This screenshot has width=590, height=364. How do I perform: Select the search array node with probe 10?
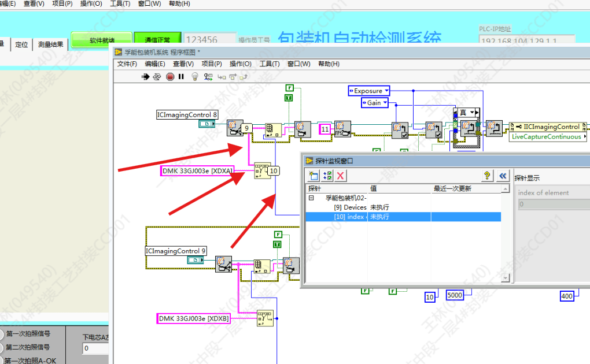262,170
